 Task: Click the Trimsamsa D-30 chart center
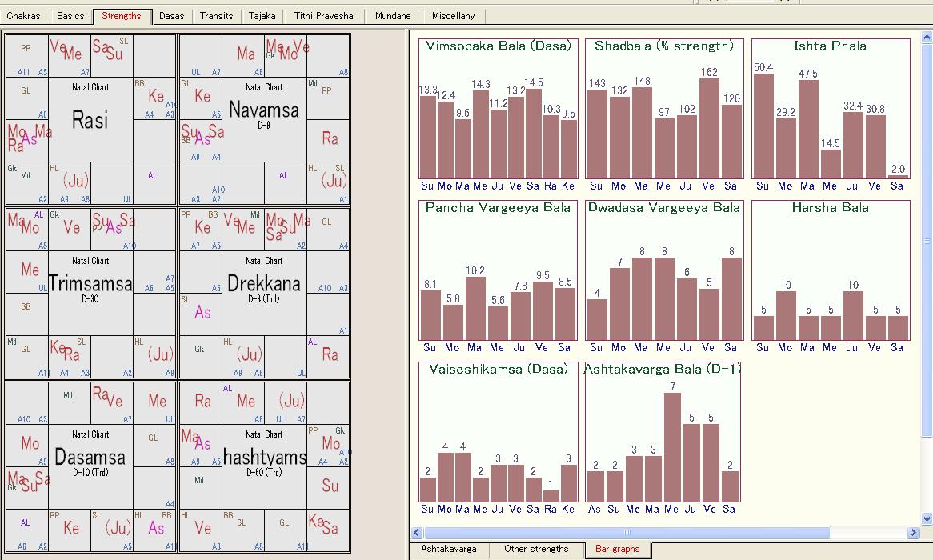90,283
